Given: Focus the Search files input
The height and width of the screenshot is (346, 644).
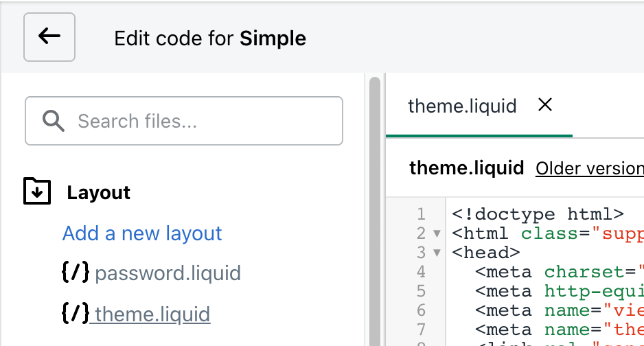Looking at the screenshot, I should click(x=184, y=121).
